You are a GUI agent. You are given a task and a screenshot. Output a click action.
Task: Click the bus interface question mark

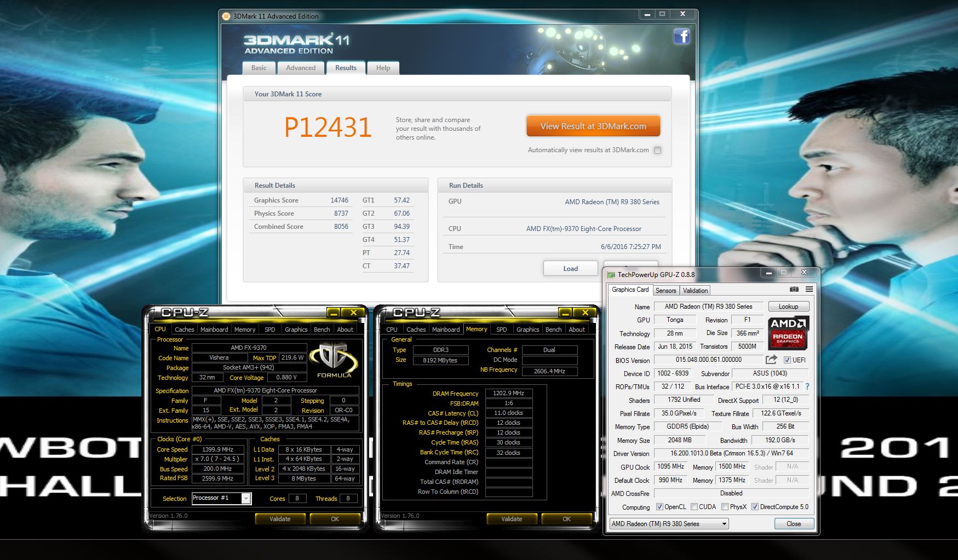[807, 386]
